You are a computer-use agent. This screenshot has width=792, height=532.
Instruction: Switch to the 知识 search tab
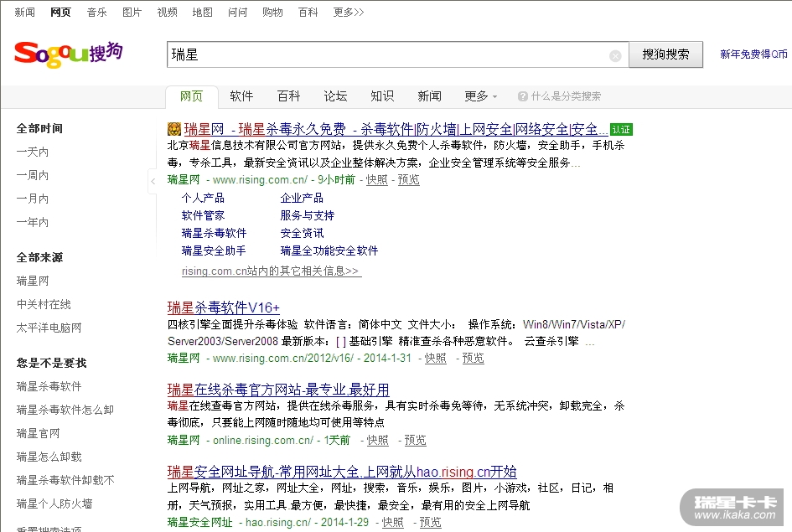[x=382, y=96]
